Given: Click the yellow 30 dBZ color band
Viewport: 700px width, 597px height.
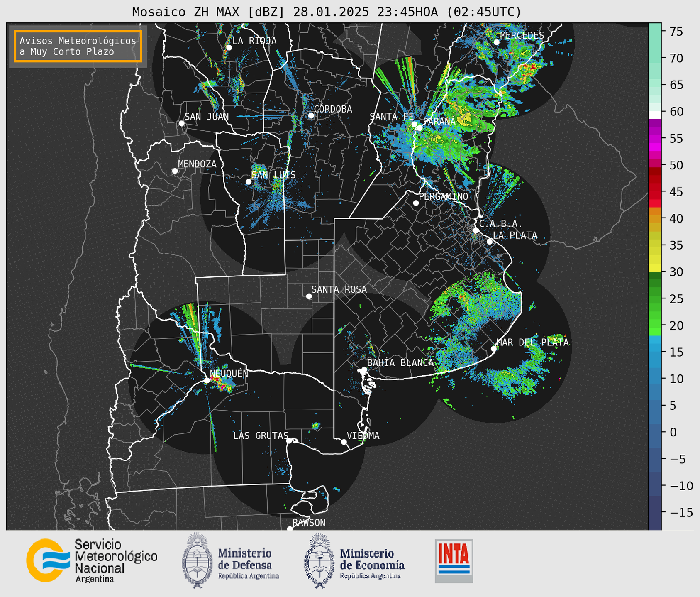Looking at the screenshot, I should pos(655,268).
